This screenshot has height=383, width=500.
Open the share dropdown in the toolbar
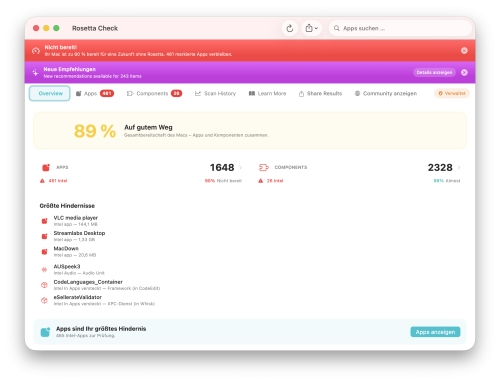coord(311,28)
